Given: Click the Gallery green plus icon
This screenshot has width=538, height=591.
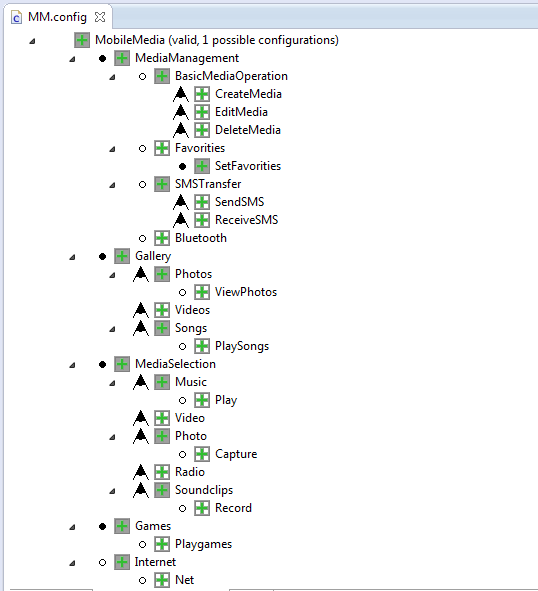Looking at the screenshot, I should pyautogui.click(x=122, y=256).
